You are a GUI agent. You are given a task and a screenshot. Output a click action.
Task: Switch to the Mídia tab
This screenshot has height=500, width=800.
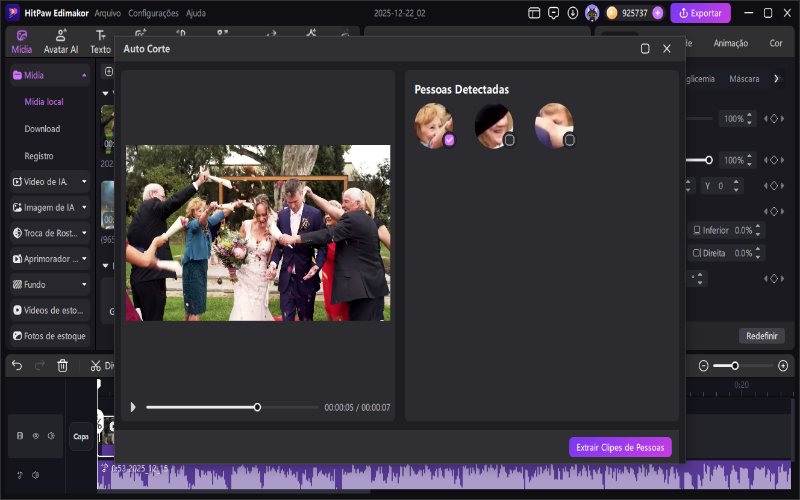point(21,42)
